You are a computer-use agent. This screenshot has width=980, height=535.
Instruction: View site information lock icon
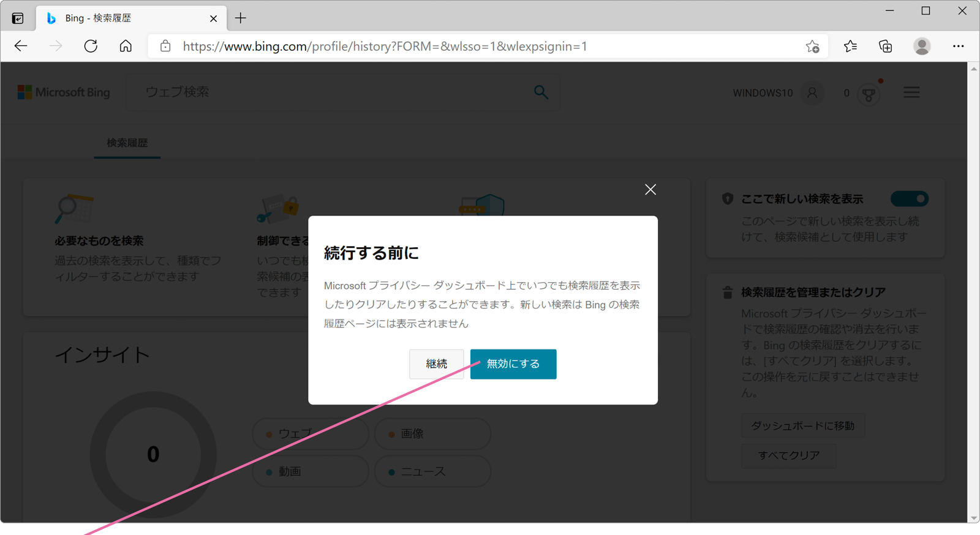pos(165,46)
